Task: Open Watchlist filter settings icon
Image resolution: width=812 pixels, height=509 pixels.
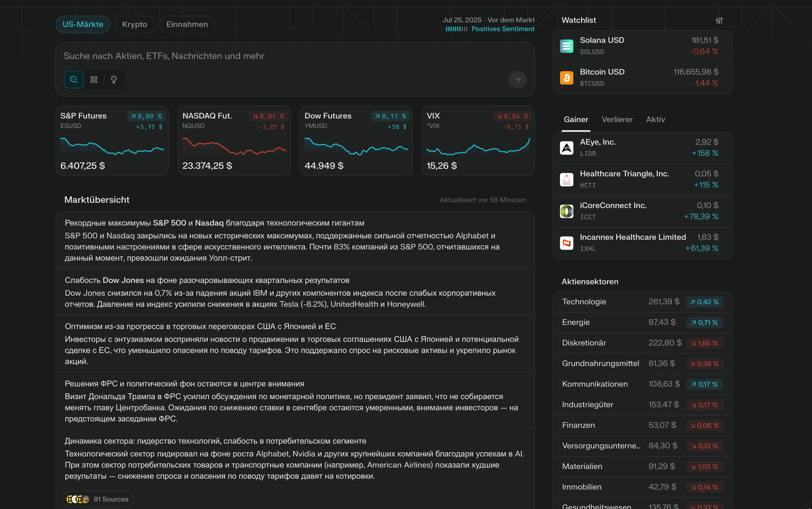Action: point(719,21)
